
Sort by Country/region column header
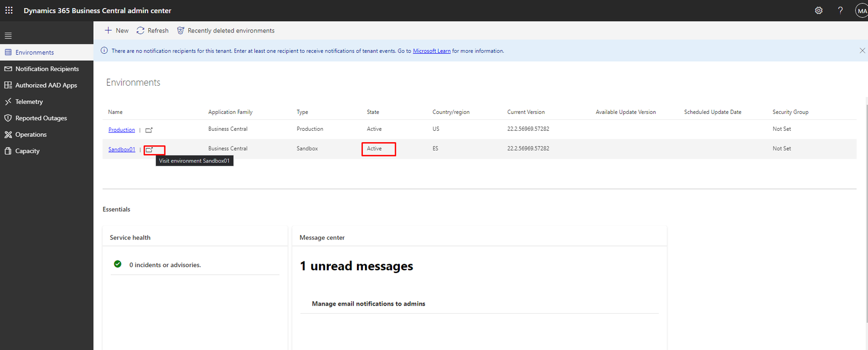[x=451, y=112]
